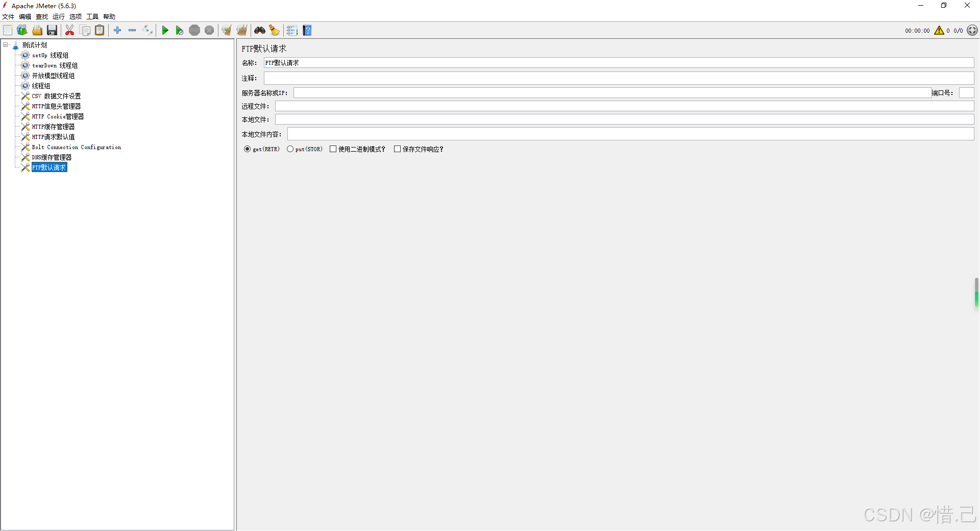Click the remote engine status icon

point(972,31)
